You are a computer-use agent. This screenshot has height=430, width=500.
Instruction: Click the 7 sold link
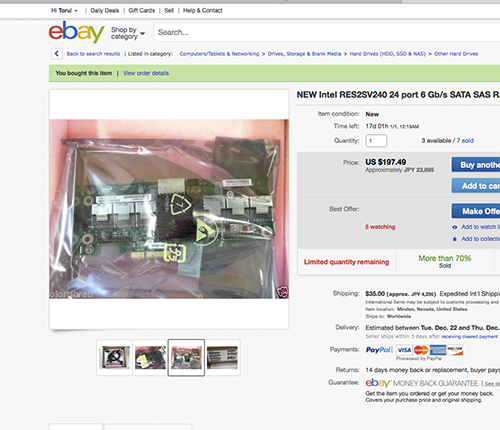[x=465, y=141]
